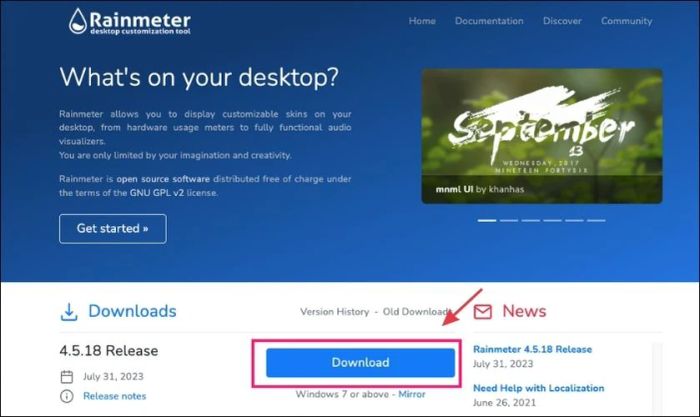This screenshot has height=417, width=700.
Task: Open the Version History link
Action: (x=334, y=312)
